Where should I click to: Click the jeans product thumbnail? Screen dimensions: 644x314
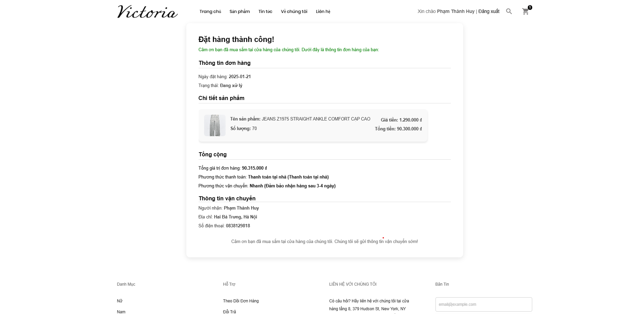[215, 125]
